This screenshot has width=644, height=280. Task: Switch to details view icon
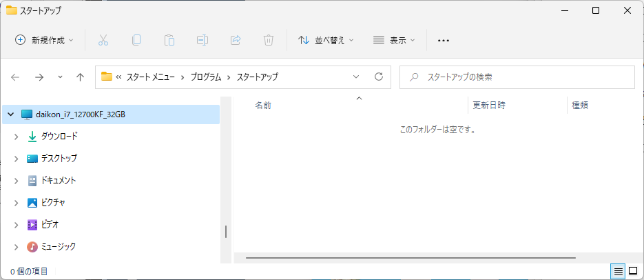pos(618,271)
